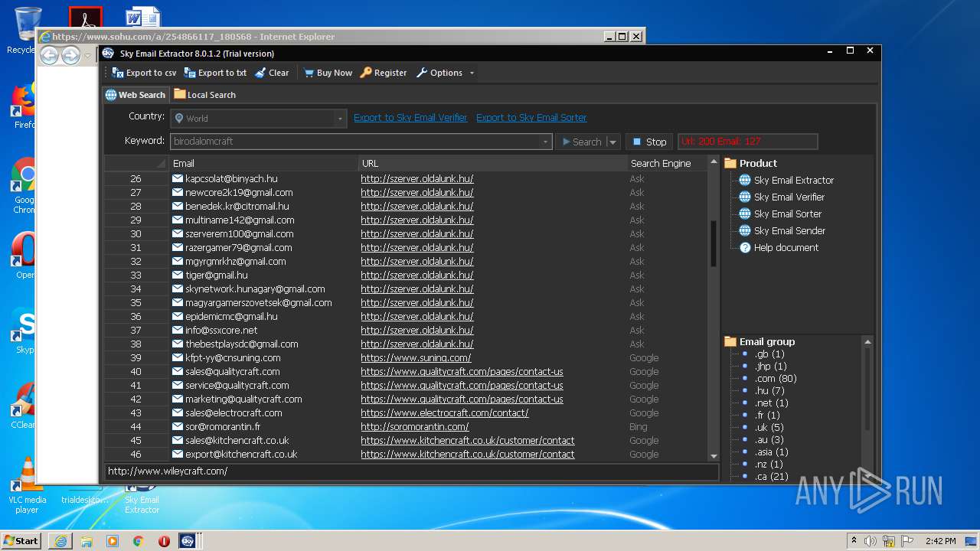The image size is (980, 551).
Task: Open Chrome from the taskbar
Action: (x=138, y=541)
